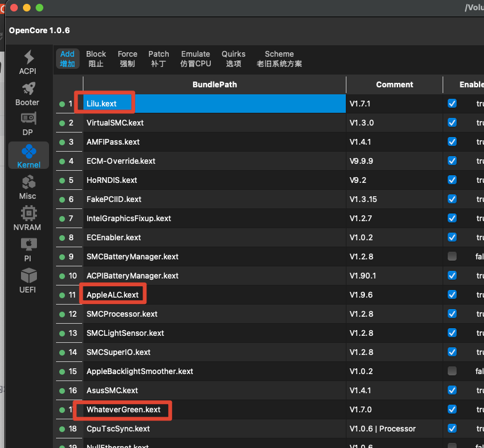This screenshot has width=484, height=448.
Task: Uncheck Enabled for Lilu.kext
Action: point(452,103)
